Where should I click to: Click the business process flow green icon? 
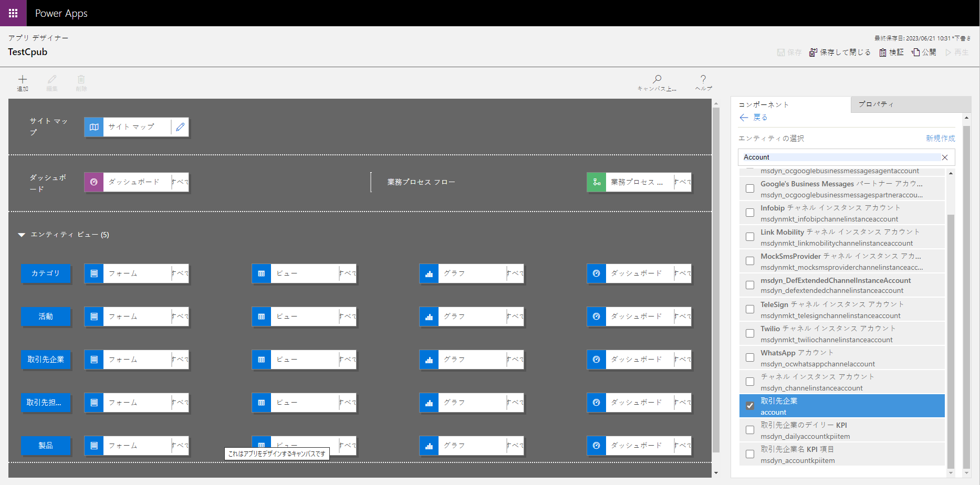point(597,182)
